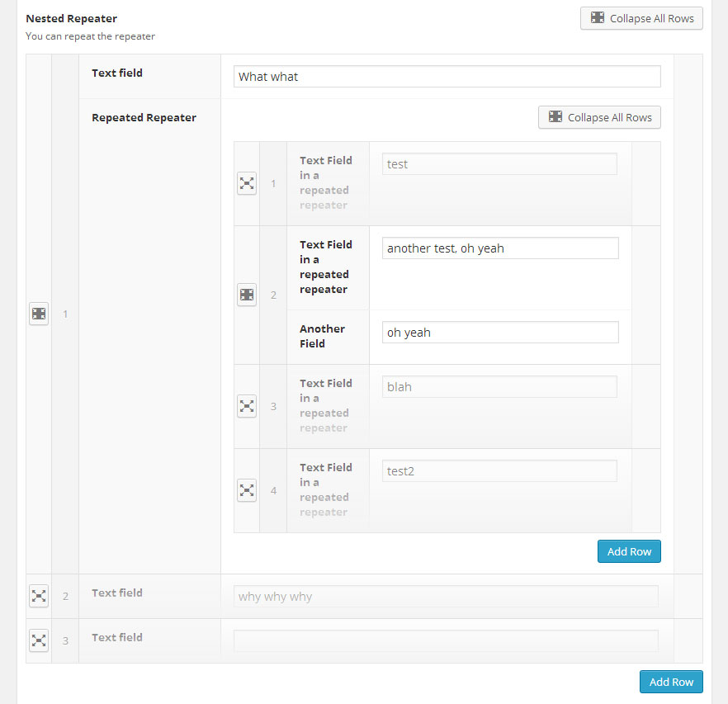Click Collapse All Rows in Repeated Repeater
Image resolution: width=728 pixels, height=704 pixels.
599,117
